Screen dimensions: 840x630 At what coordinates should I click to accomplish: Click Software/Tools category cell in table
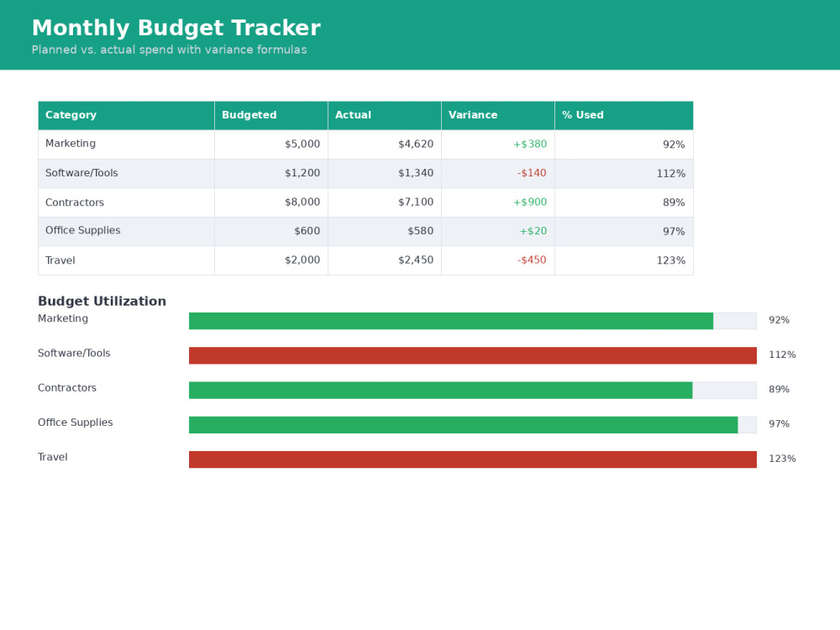click(x=127, y=174)
